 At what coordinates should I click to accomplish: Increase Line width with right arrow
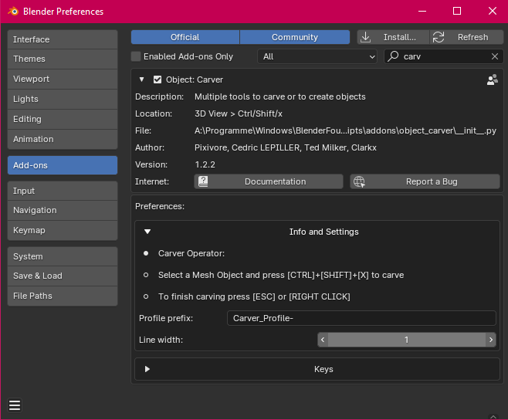coord(491,340)
